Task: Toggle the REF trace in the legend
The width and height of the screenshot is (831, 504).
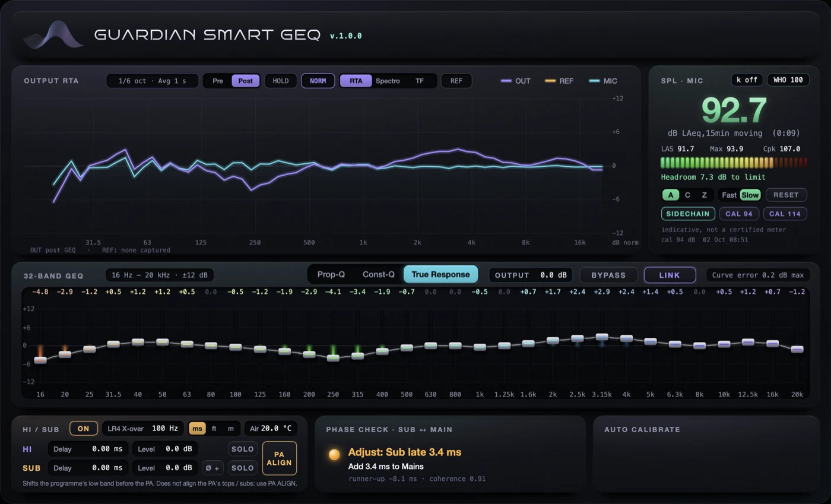Action: (x=559, y=81)
